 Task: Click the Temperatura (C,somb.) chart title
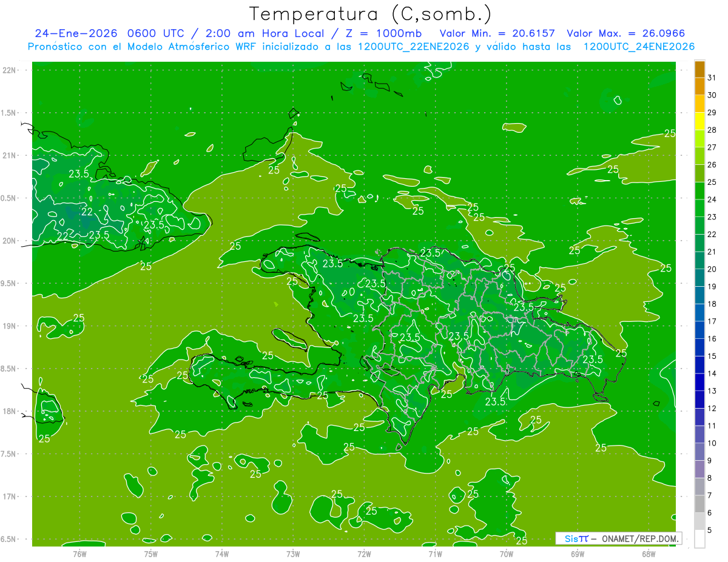click(x=370, y=14)
